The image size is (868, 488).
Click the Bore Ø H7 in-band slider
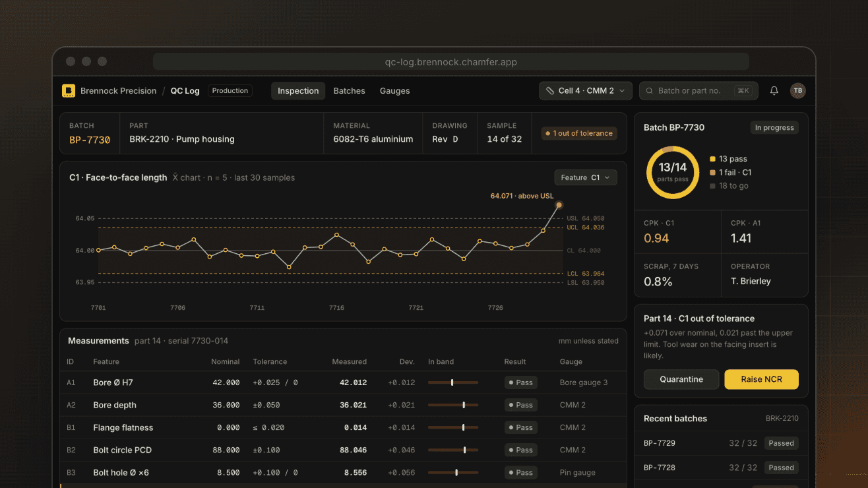(x=453, y=382)
